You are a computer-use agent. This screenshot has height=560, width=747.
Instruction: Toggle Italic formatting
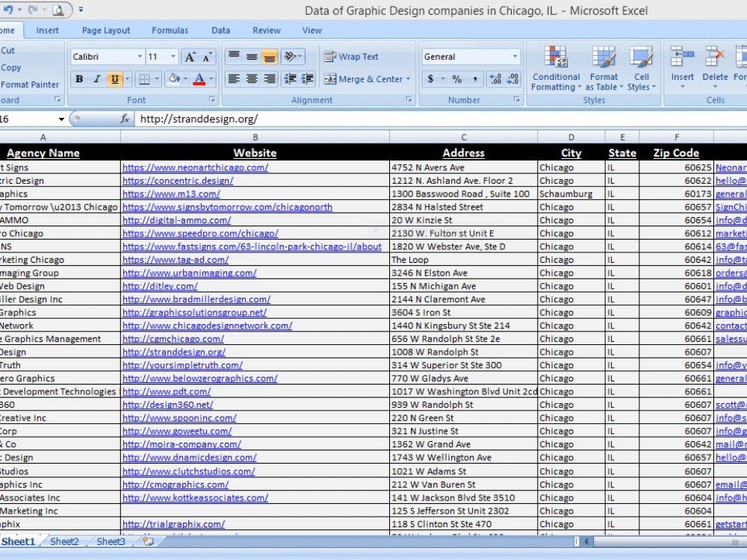(97, 79)
